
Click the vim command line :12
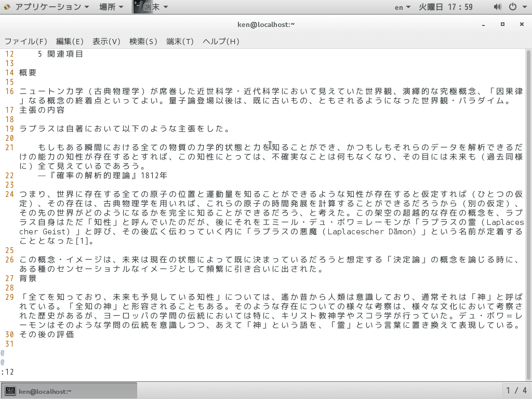[x=7, y=372]
